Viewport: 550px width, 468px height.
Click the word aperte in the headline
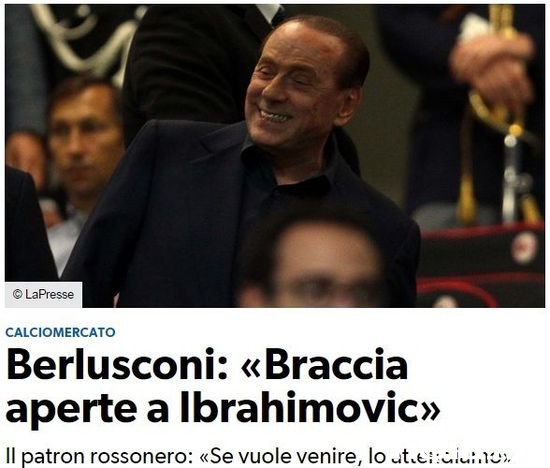(x=72, y=410)
